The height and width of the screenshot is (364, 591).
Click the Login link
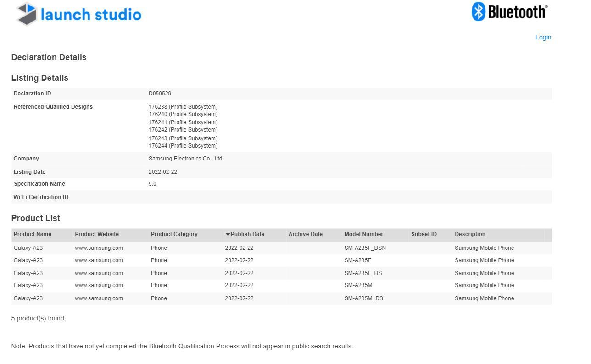tap(543, 37)
